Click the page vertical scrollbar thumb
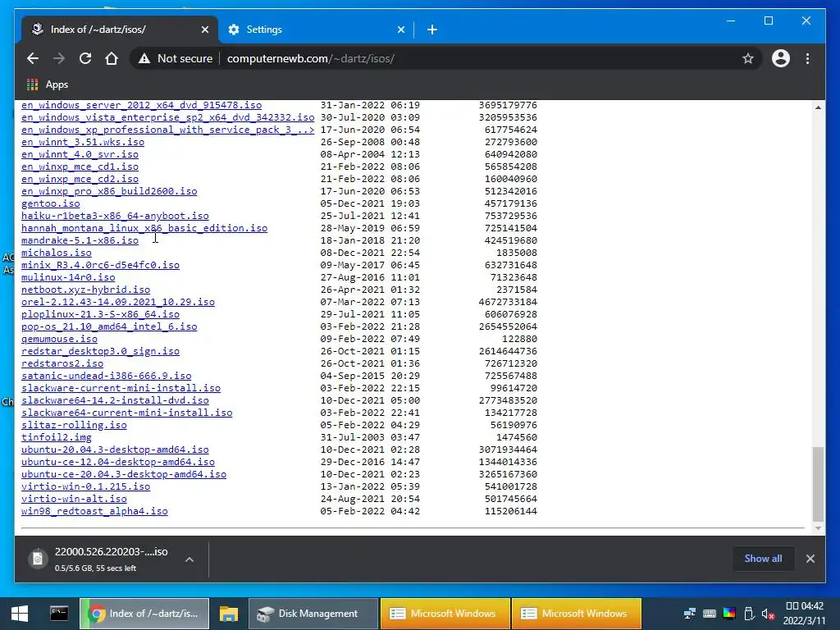Screen dimensions: 840x630 pos(818,484)
